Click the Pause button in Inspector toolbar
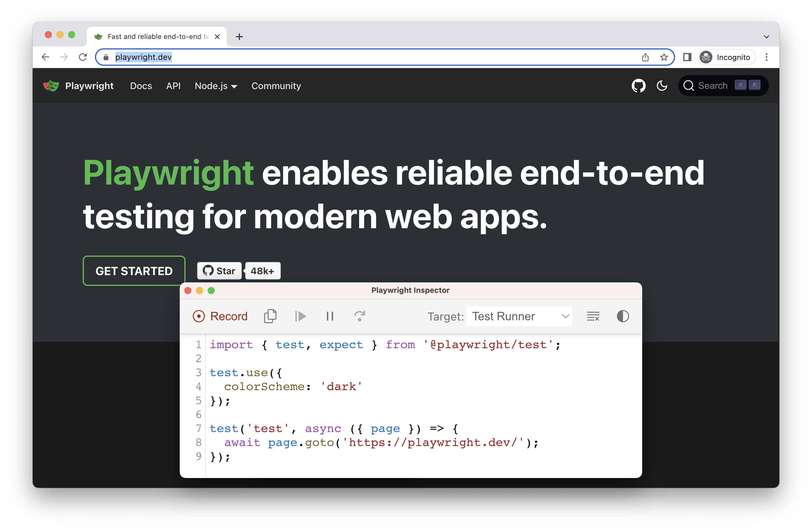Viewport: 812px width, 531px height. coord(330,316)
